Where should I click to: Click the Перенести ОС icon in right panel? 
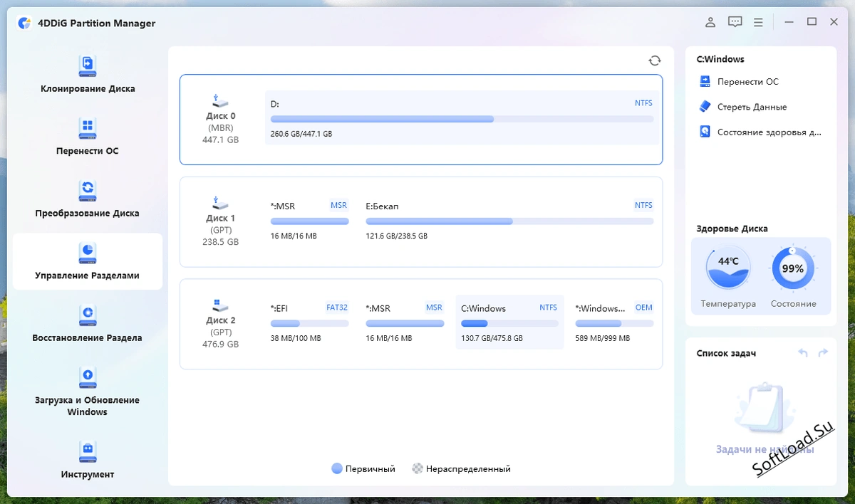point(705,81)
